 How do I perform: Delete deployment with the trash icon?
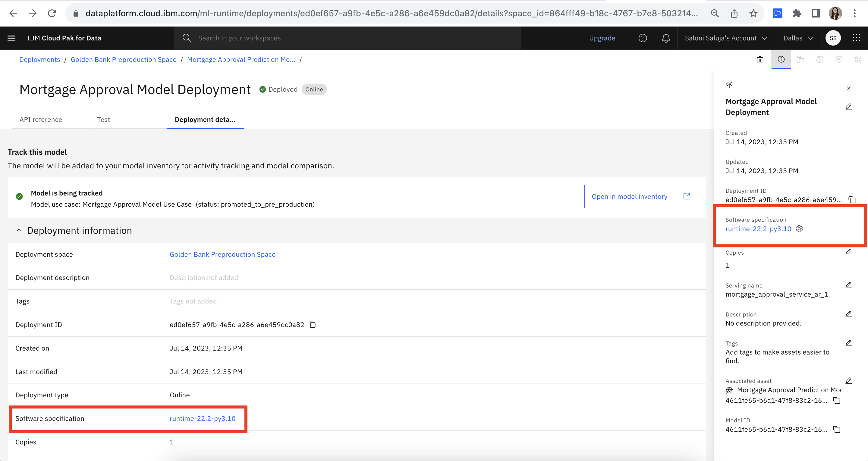[760, 60]
